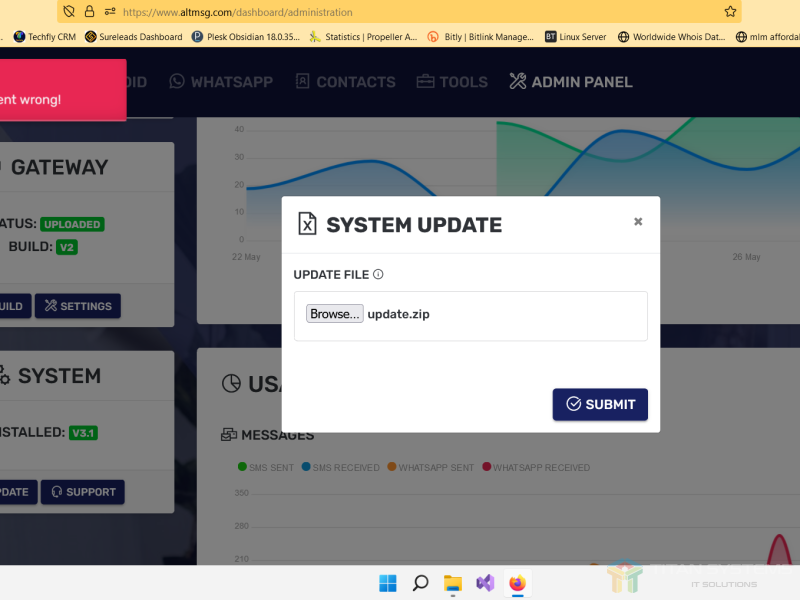Open File Explorer from the taskbar
Screen dimensions: 800x600
[x=452, y=583]
